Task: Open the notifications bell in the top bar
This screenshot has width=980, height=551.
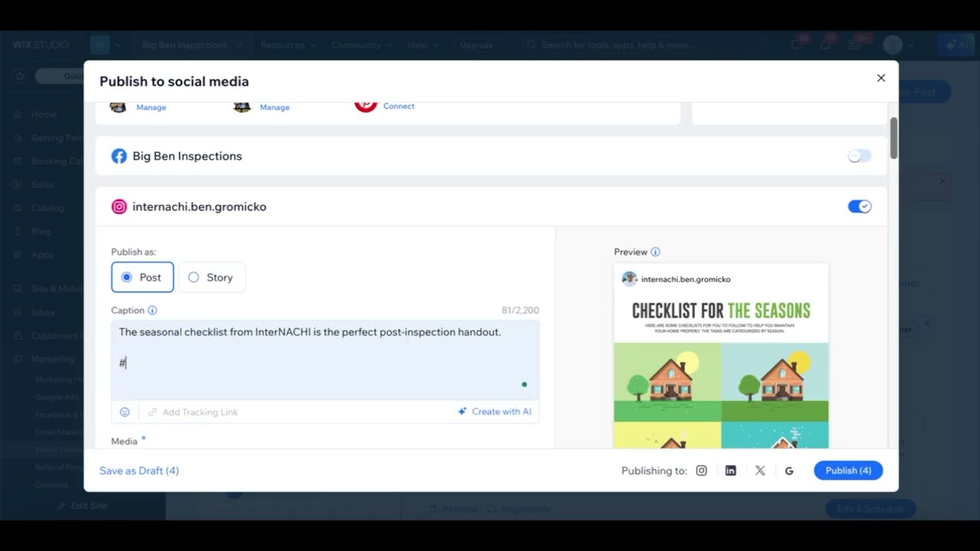Action: point(825,45)
